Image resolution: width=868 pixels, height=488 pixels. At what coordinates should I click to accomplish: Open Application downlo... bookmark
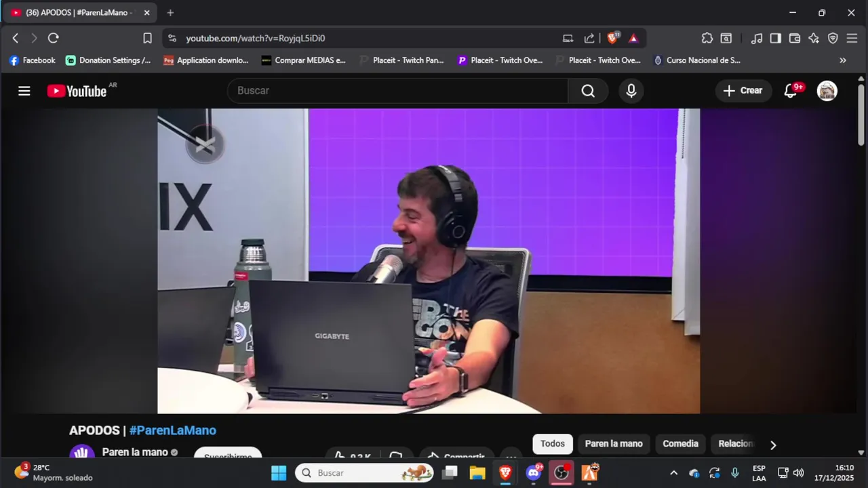coord(206,60)
